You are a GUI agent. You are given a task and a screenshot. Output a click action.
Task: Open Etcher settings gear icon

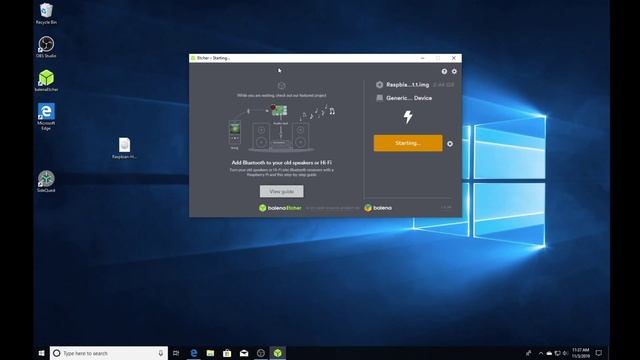pyautogui.click(x=454, y=71)
